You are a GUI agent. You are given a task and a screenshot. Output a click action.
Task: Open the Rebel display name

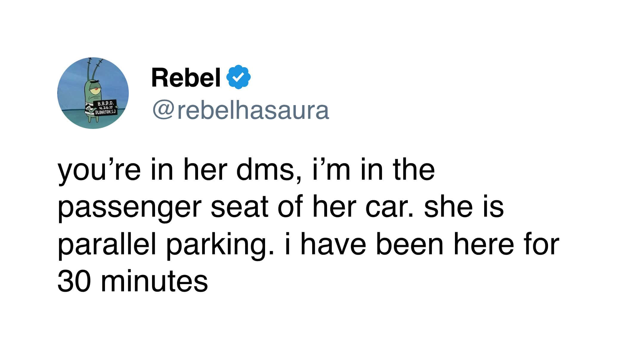pos(186,78)
